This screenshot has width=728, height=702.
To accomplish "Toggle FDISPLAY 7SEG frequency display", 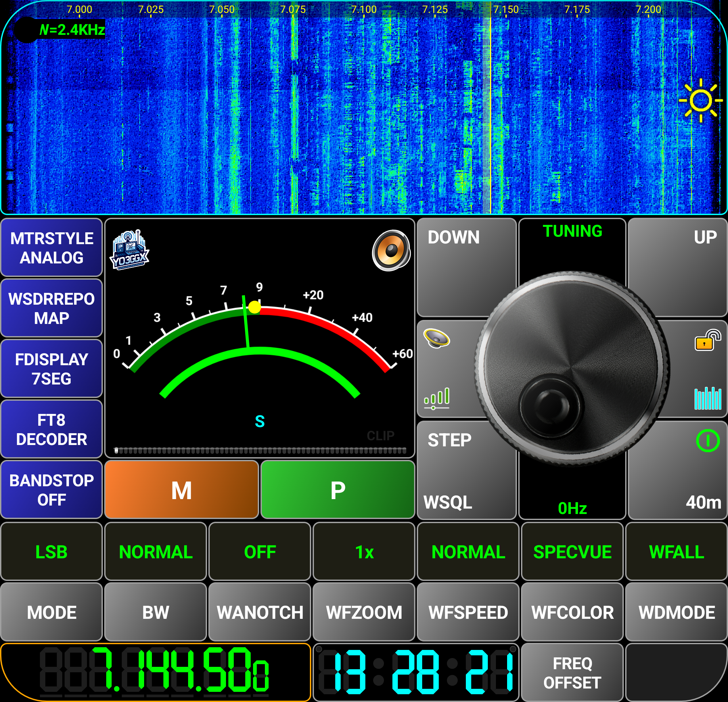I will [x=52, y=369].
